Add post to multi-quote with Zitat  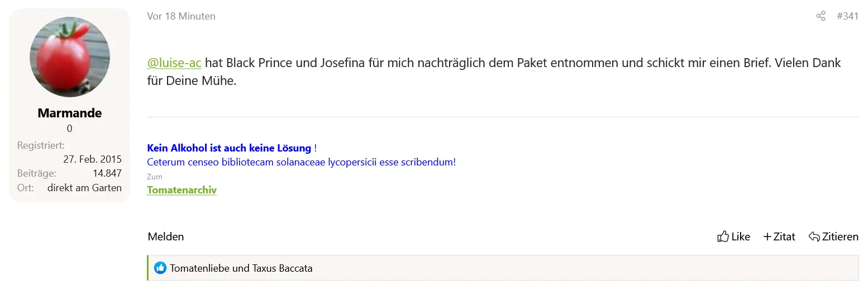[779, 236]
